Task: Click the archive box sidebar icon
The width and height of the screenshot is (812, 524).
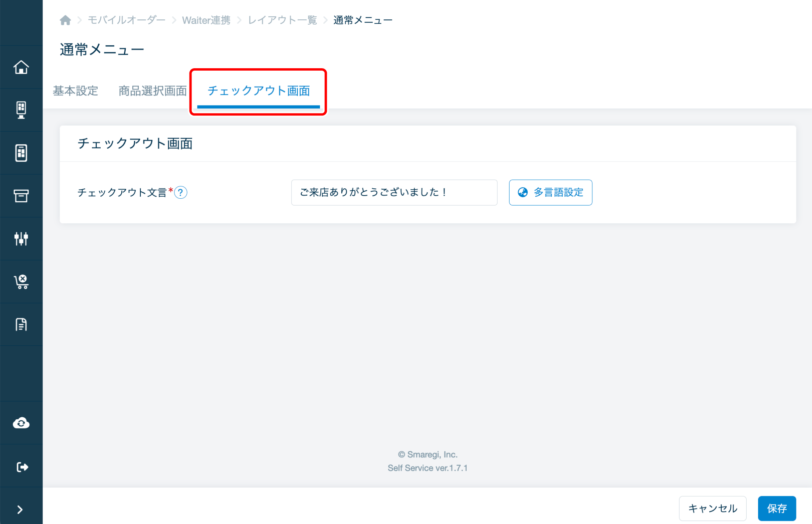Action: pyautogui.click(x=21, y=196)
